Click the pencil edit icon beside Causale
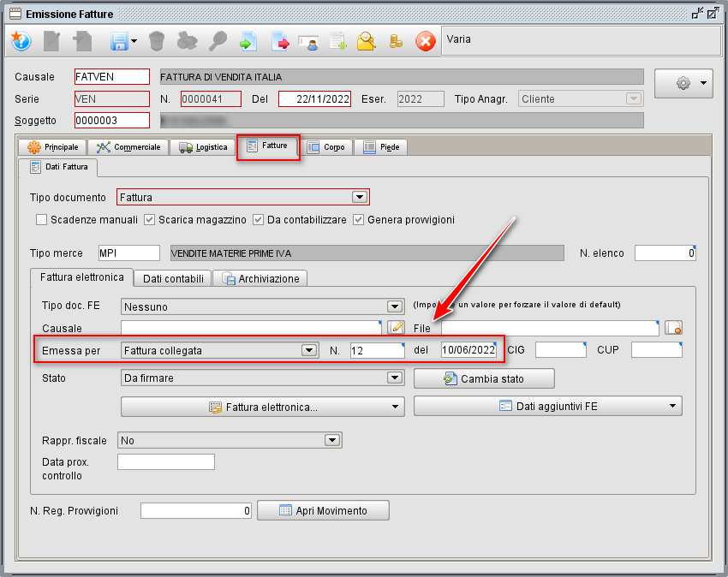Viewport: 728px width, 577px height. 396,327
